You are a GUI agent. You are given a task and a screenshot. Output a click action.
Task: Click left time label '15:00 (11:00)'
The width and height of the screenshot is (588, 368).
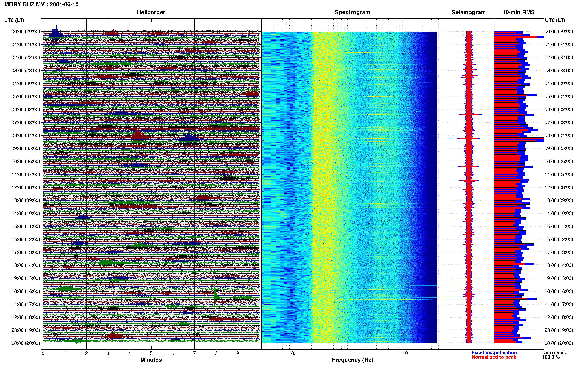[x=26, y=226]
